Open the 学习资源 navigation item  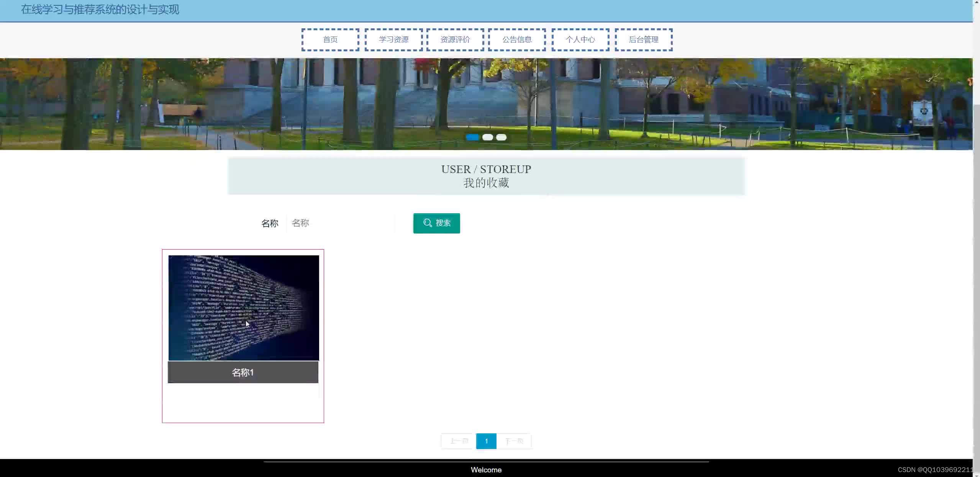tap(393, 39)
